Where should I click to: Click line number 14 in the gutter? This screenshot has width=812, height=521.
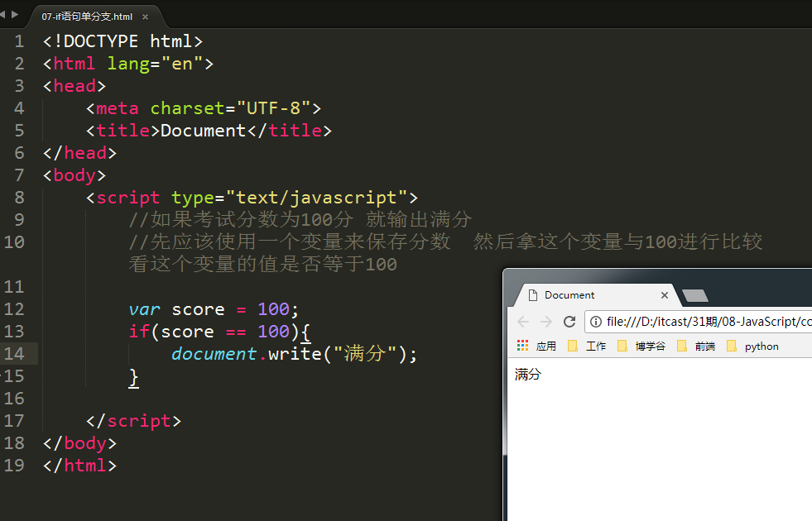[14, 354]
